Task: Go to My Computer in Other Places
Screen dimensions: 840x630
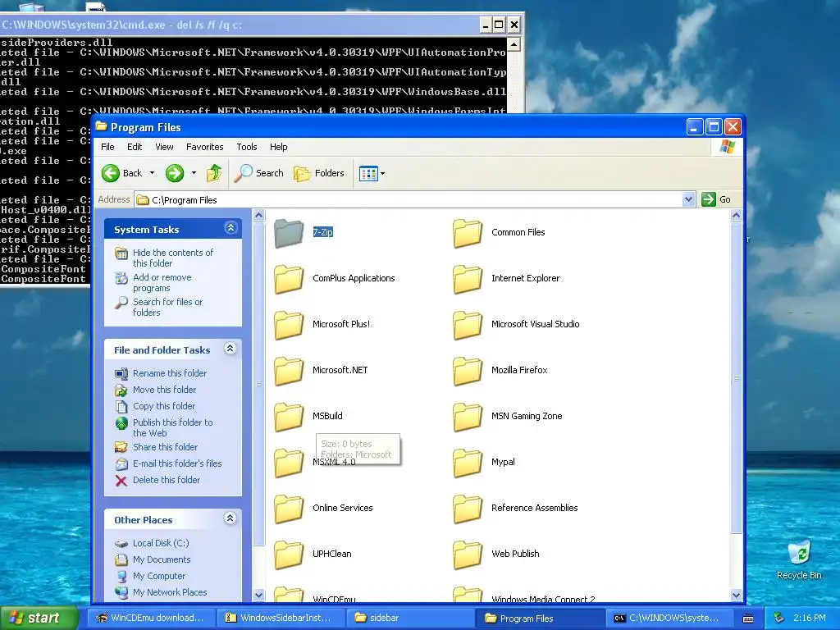Action: (158, 576)
